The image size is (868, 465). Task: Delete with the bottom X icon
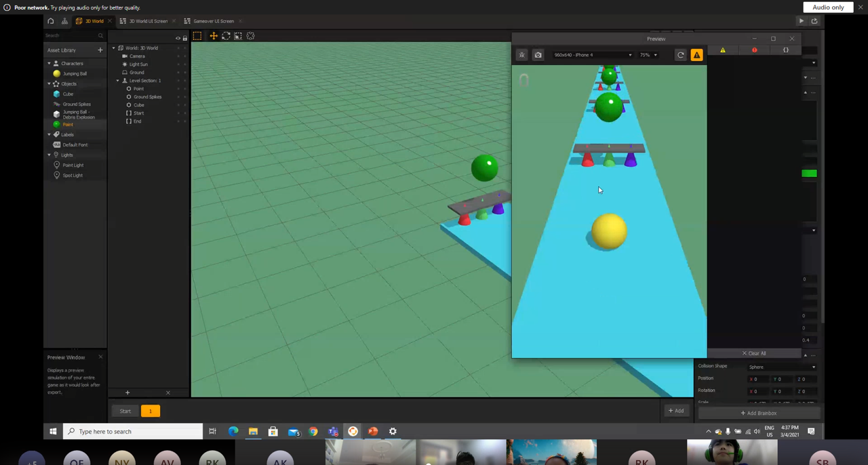[x=168, y=392]
